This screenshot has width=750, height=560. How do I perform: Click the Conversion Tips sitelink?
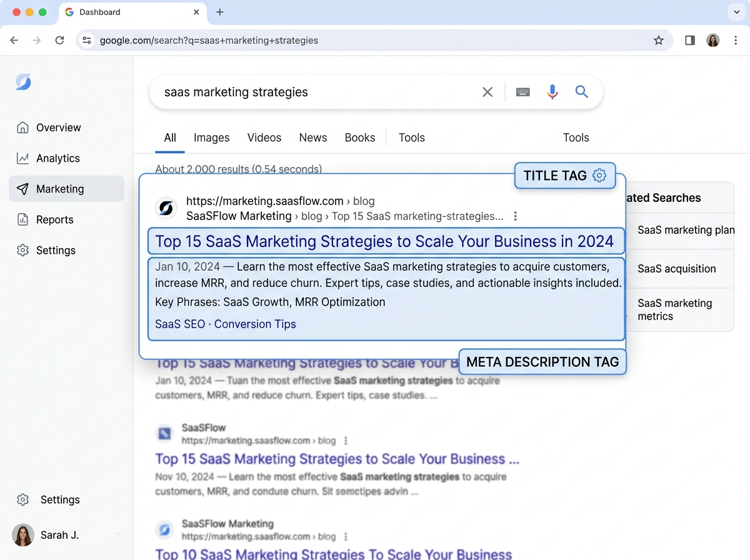click(255, 324)
